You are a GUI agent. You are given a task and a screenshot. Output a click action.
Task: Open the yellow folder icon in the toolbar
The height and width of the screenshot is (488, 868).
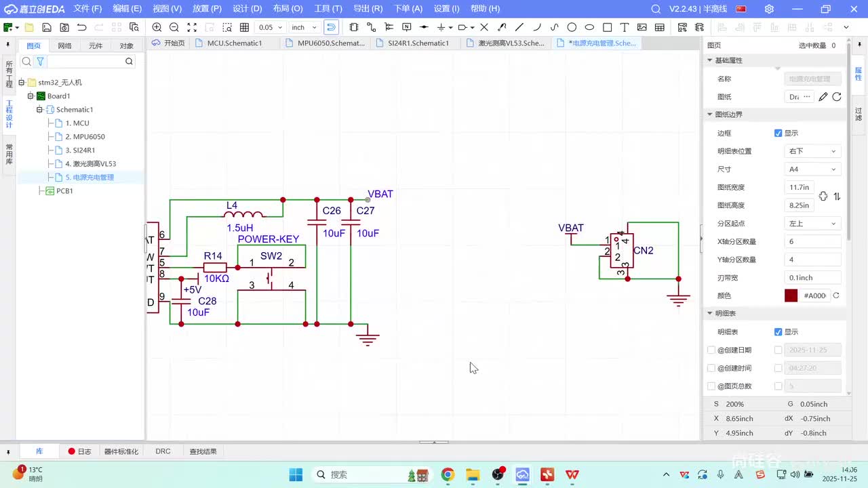coord(29,27)
